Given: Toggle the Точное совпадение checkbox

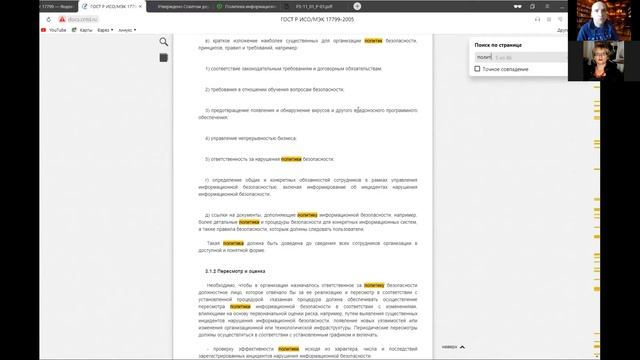Looking at the screenshot, I should (477, 69).
